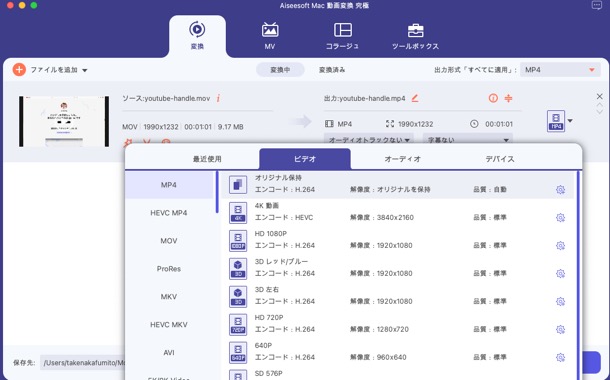610x380 pixels.
Task: Open the オーディオトラックない dropdown
Action: pos(368,140)
